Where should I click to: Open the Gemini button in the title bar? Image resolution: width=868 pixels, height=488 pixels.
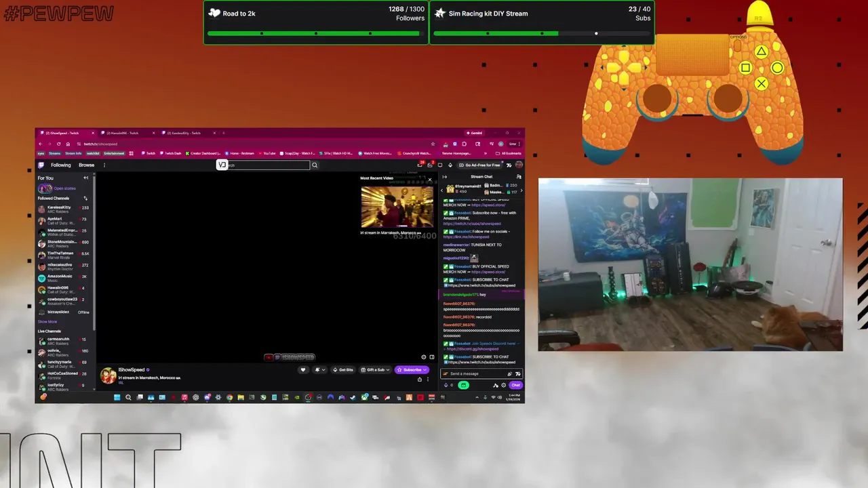pos(475,133)
